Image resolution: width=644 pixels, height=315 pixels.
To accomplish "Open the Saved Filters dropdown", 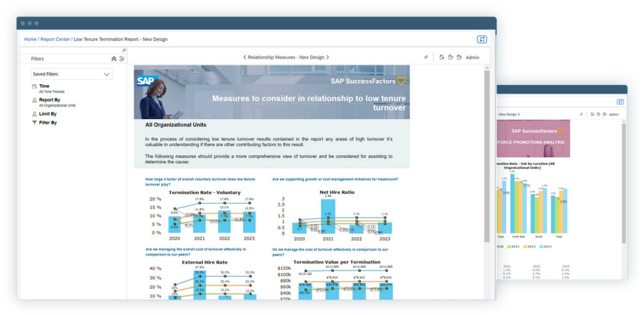I will point(72,74).
